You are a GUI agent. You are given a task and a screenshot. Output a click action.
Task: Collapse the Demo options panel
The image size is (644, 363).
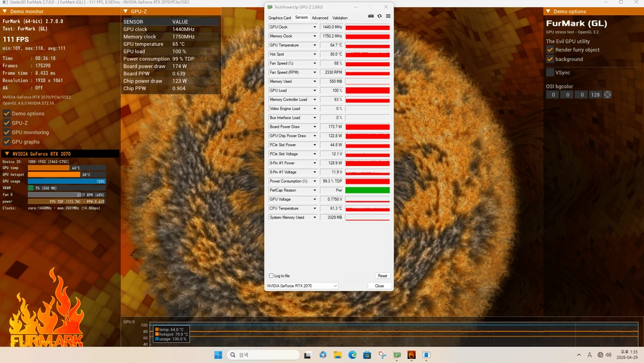click(x=549, y=11)
